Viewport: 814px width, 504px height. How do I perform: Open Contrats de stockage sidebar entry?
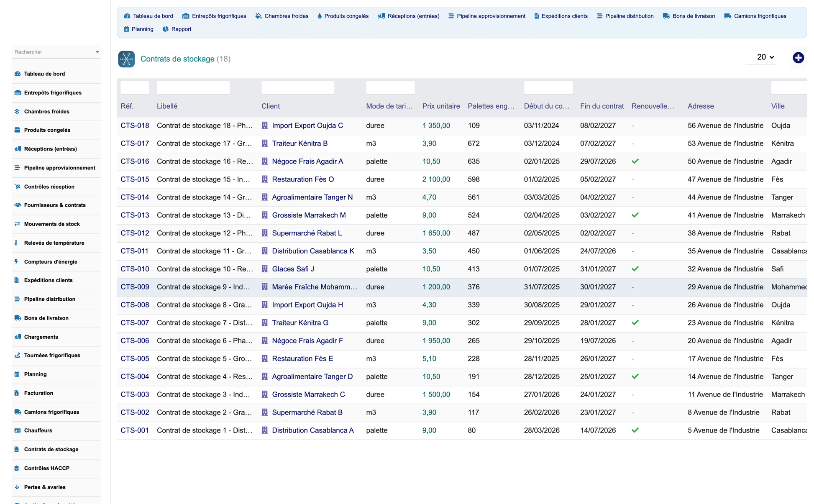point(56,449)
